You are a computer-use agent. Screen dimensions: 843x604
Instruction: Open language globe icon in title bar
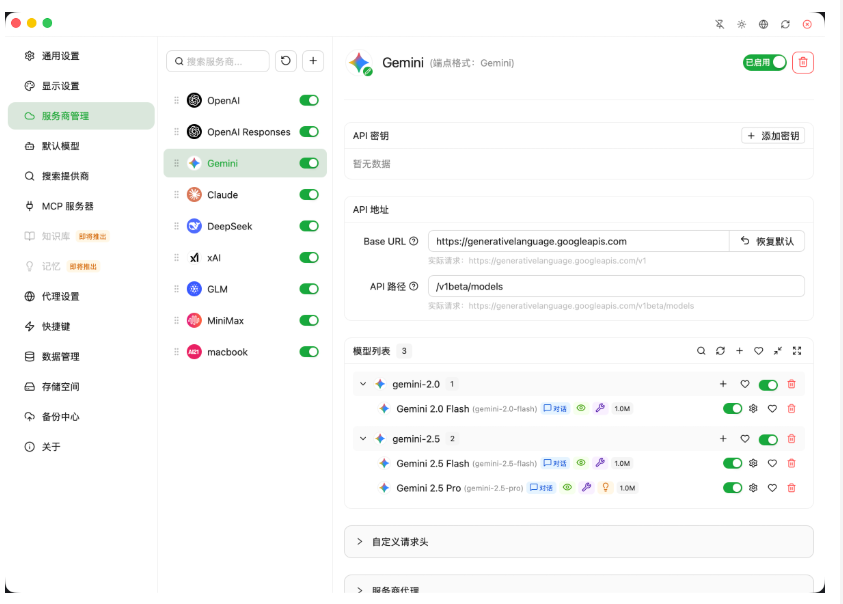763,24
